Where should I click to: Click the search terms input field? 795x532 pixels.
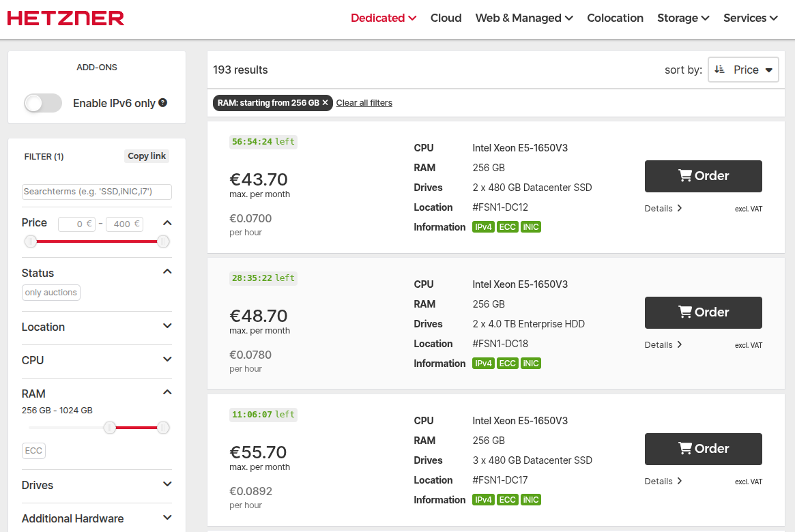coord(96,191)
